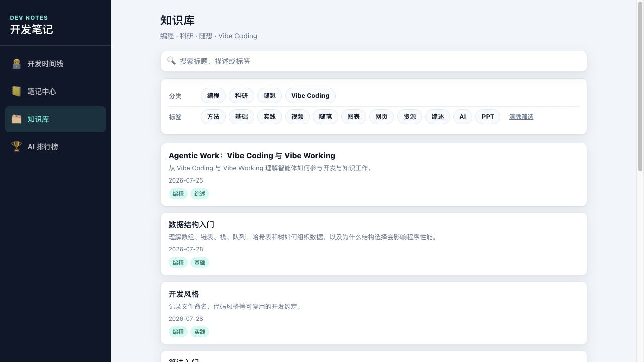The width and height of the screenshot is (644, 362).
Task: Select 知识库 sidebar item
Action: [x=55, y=119]
